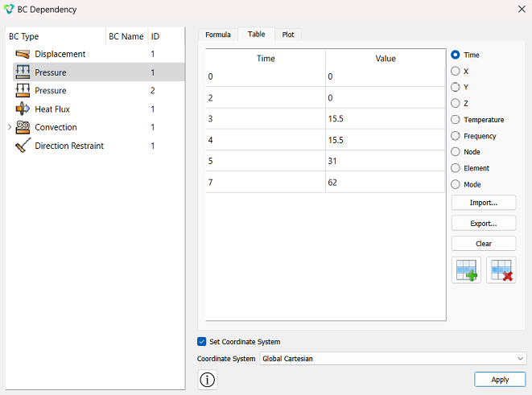Switch to the Plot tab

[288, 35]
